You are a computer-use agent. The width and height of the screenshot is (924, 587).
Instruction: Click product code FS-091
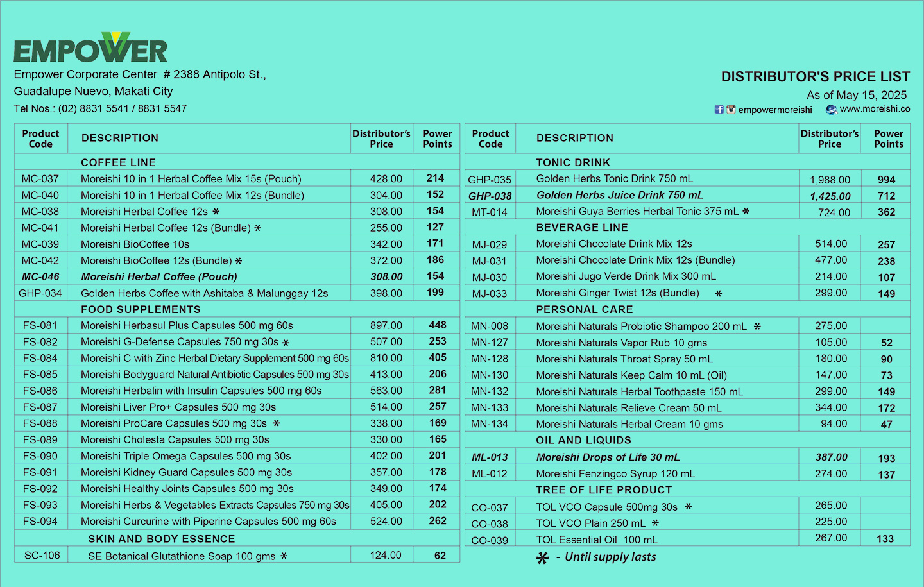40,472
